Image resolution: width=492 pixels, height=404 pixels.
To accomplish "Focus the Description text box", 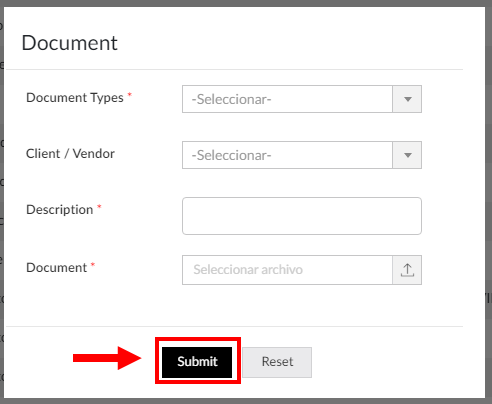I will [302, 216].
